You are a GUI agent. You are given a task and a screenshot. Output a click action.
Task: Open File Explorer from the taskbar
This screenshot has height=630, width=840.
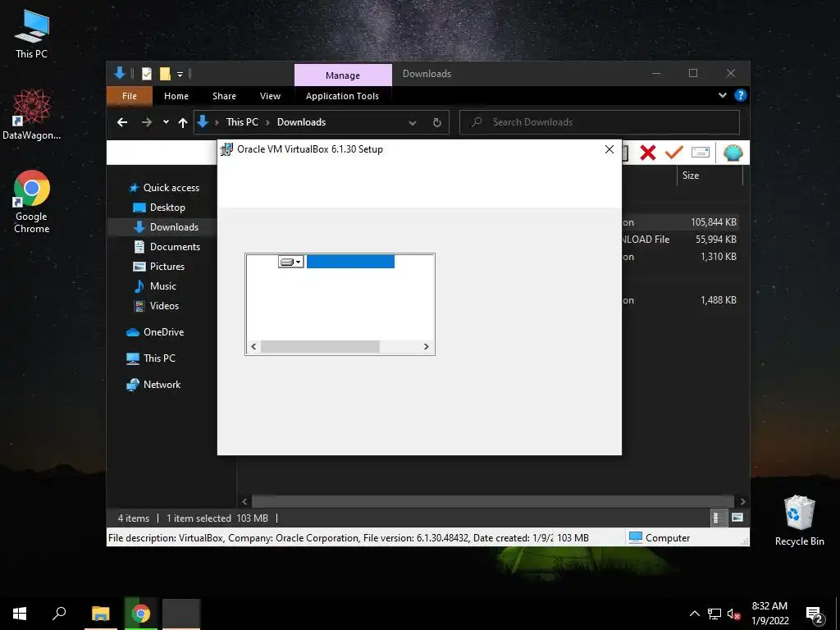[101, 614]
